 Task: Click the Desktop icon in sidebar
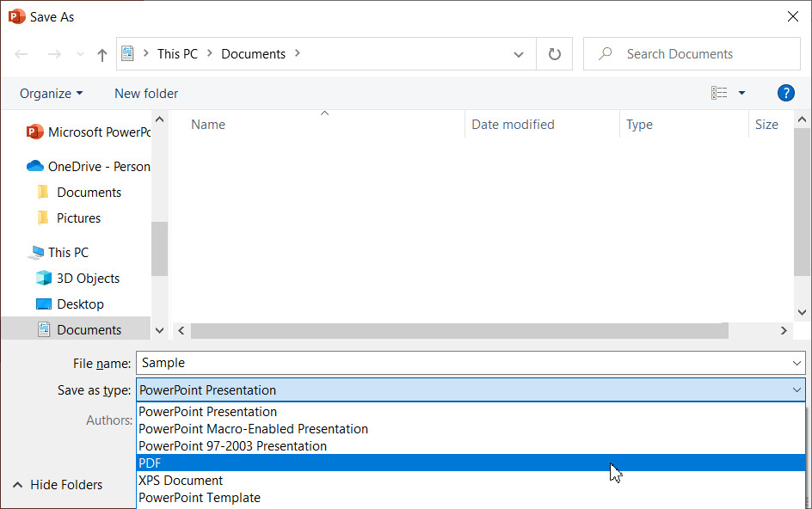coord(44,304)
